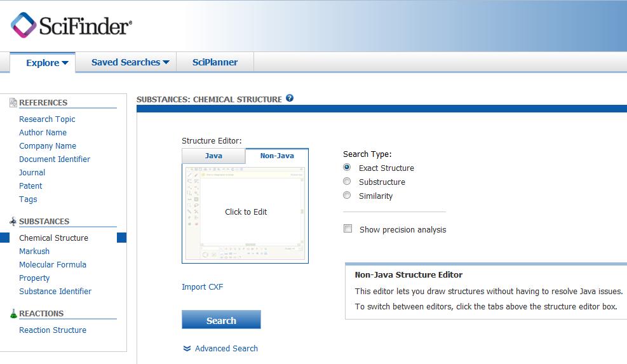Click the References section document icon
627x364 pixels.
(x=13, y=102)
